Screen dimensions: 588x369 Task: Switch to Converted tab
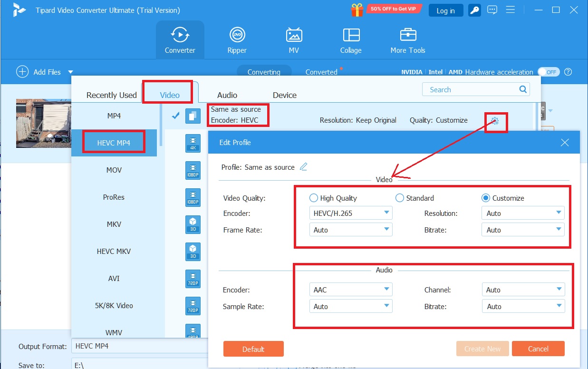pos(321,72)
